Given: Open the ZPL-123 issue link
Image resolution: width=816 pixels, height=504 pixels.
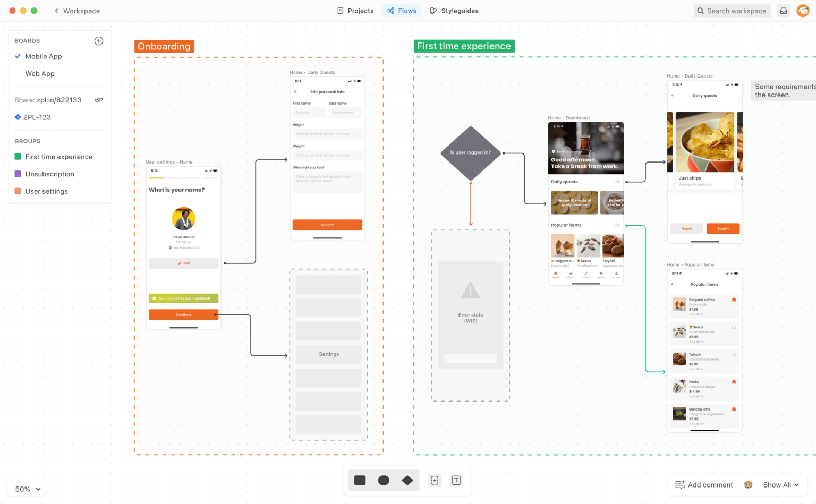Looking at the screenshot, I should pyautogui.click(x=37, y=117).
